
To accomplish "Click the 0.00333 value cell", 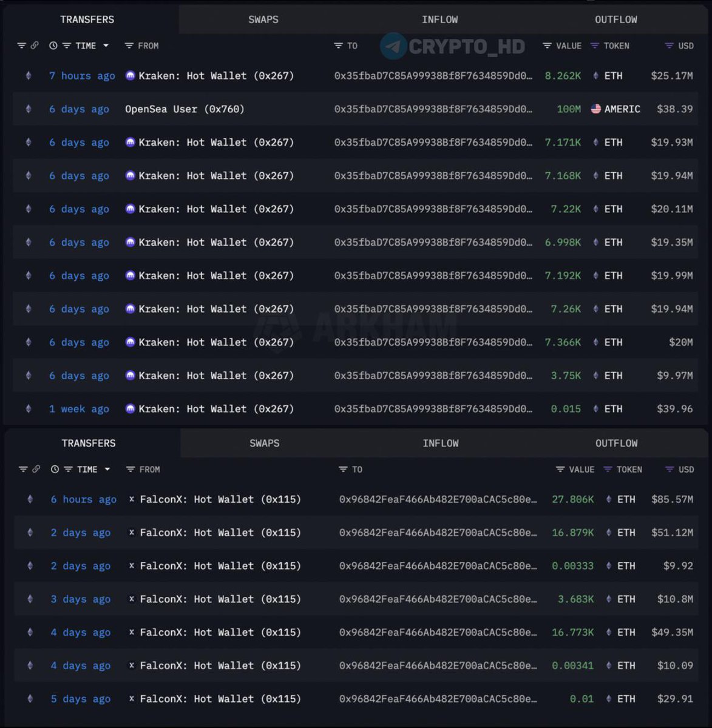I will coord(573,565).
